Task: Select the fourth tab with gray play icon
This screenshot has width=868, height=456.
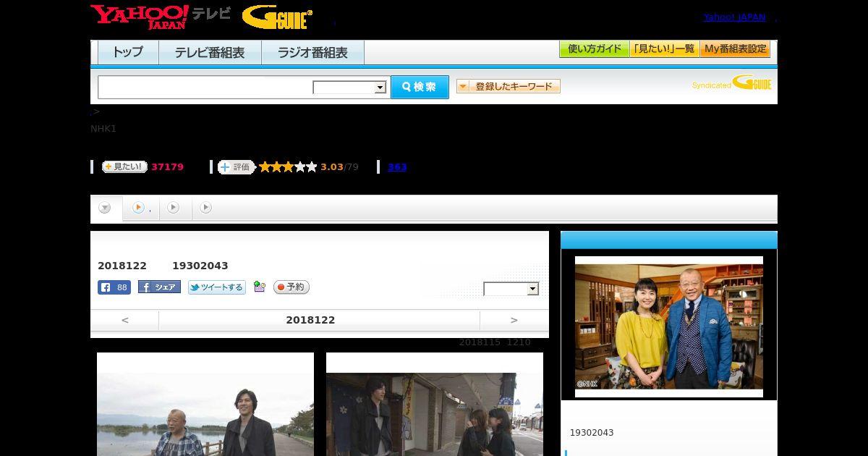Action: point(207,208)
